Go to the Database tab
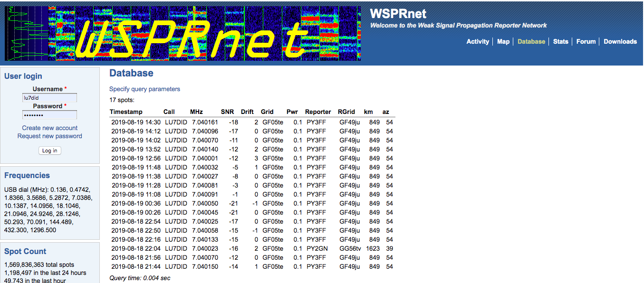644x283 pixels. 531,41
